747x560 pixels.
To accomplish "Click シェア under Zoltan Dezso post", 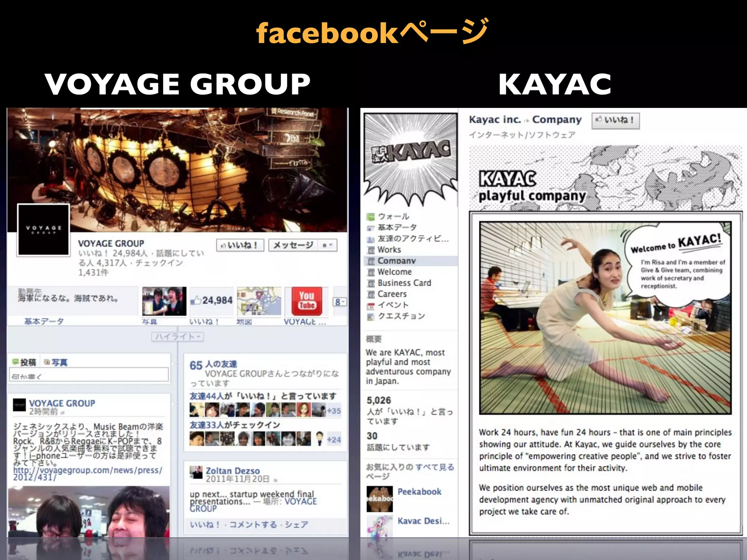I will (x=297, y=525).
